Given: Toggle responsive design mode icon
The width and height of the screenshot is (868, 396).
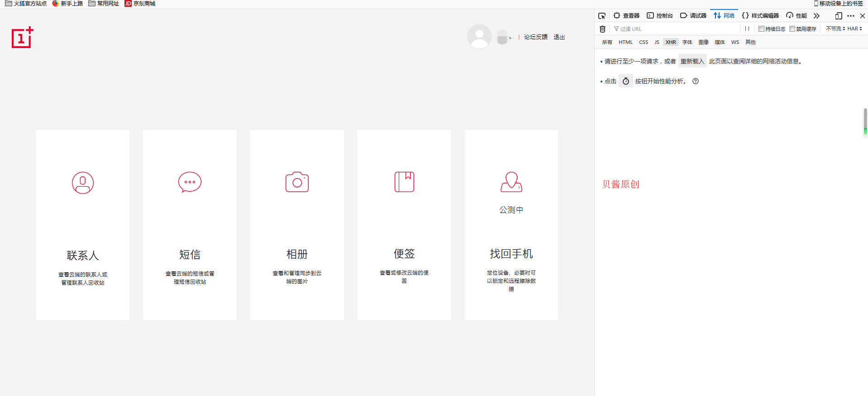Looking at the screenshot, I should [x=839, y=16].
